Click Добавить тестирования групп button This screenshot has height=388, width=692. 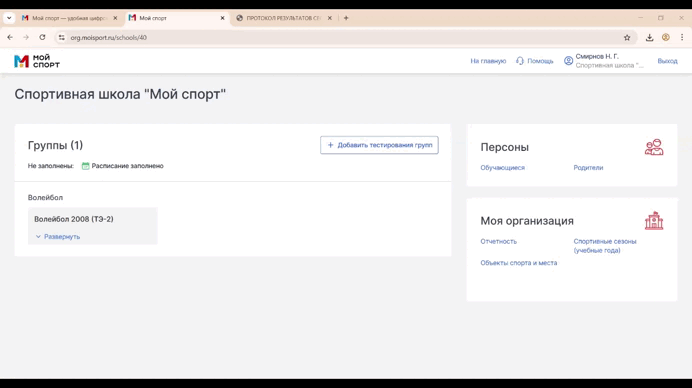click(379, 145)
